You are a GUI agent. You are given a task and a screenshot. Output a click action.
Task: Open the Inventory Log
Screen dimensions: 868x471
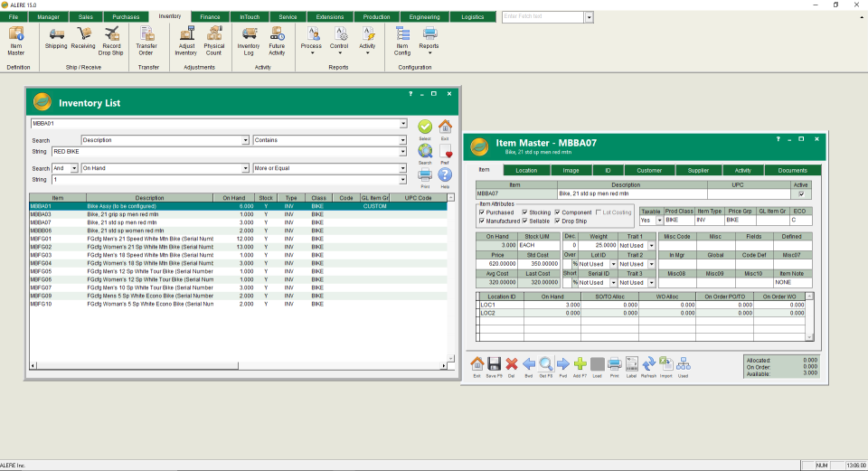(x=248, y=38)
